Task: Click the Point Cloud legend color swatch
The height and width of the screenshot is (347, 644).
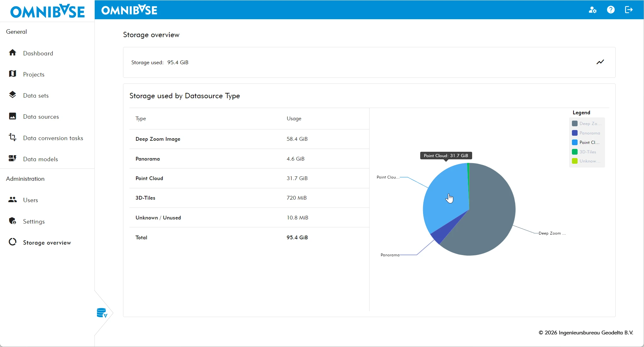Action: coord(575,142)
